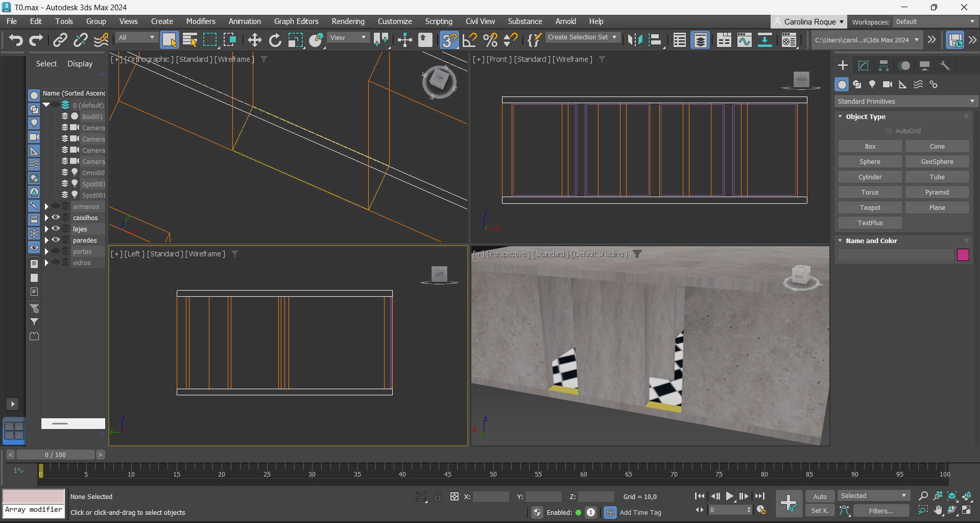The width and height of the screenshot is (980, 523).
Task: Toggle visibility of the lajes layer
Action: tap(56, 229)
